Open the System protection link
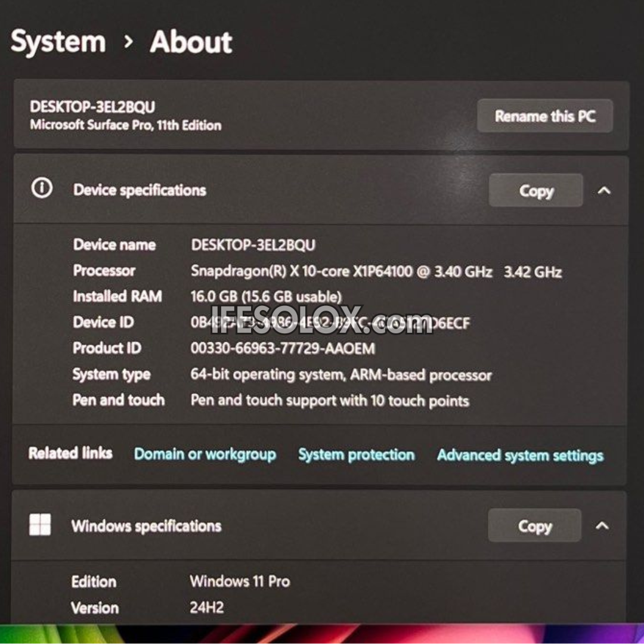The image size is (644, 644). click(356, 455)
